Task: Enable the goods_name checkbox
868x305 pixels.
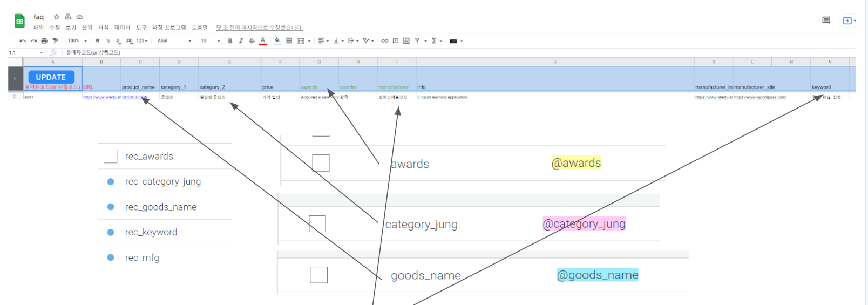Action: pos(318,275)
